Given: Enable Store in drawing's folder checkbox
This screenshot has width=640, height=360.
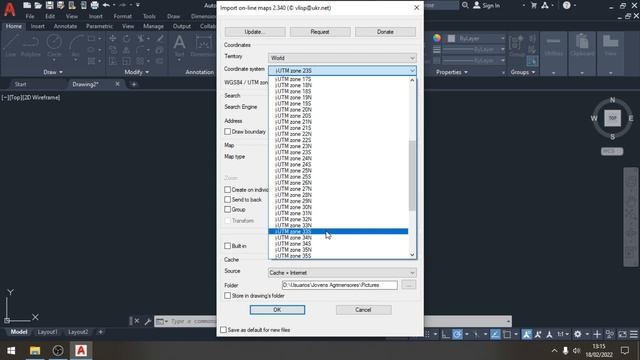Looking at the screenshot, I should (x=227, y=296).
